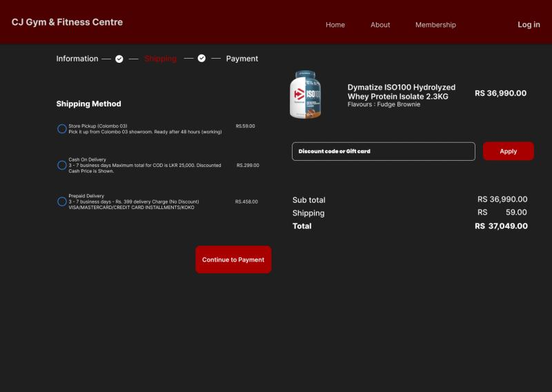Click the Log in link
Screen dimensions: 552x392
coord(529,25)
